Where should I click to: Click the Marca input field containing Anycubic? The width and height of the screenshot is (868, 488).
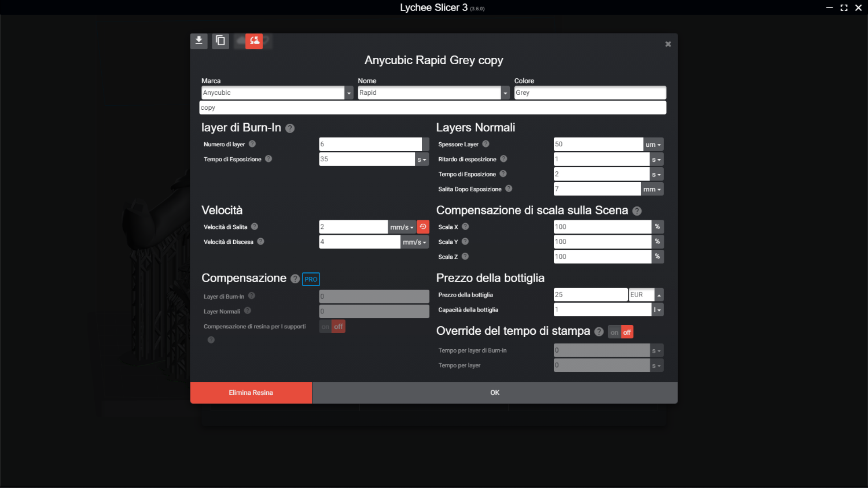[273, 93]
